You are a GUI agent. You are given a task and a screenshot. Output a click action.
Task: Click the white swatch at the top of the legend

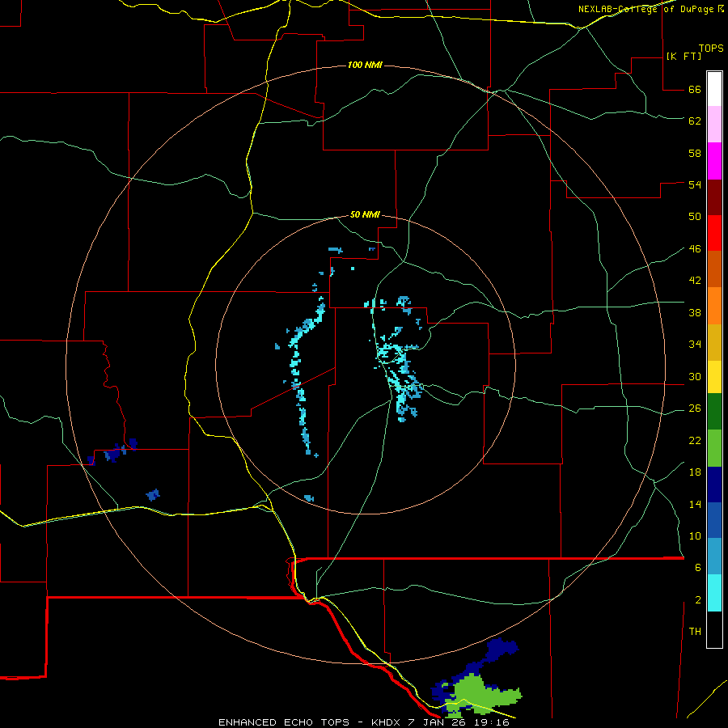coord(714,89)
